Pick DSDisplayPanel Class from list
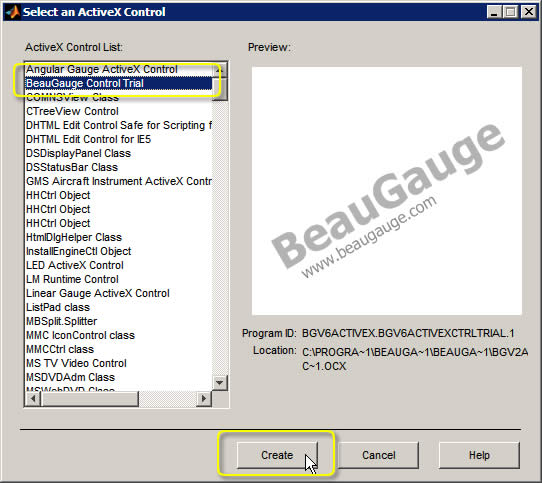This screenshot has width=542, height=483. [119, 153]
